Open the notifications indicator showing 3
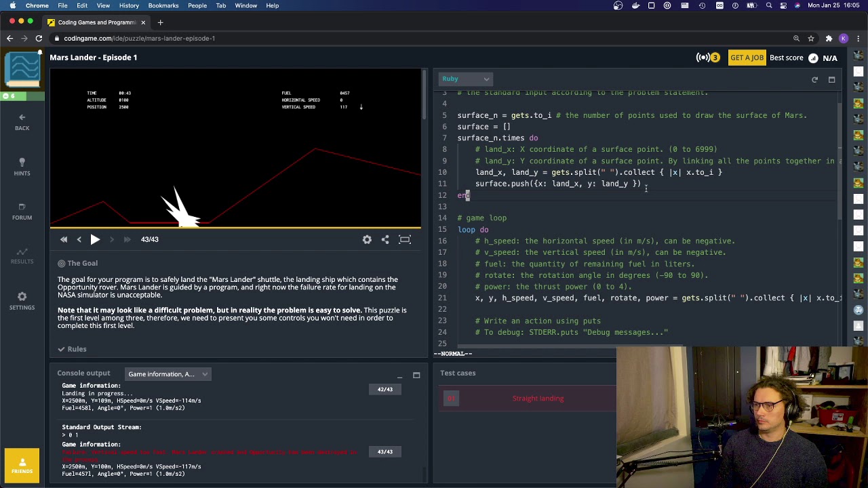 [x=709, y=58]
